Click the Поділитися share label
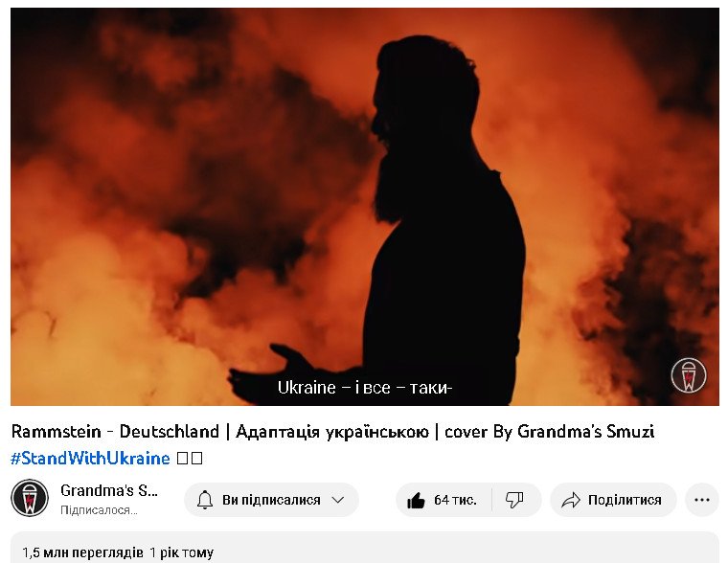This screenshot has width=728, height=563. click(x=625, y=500)
